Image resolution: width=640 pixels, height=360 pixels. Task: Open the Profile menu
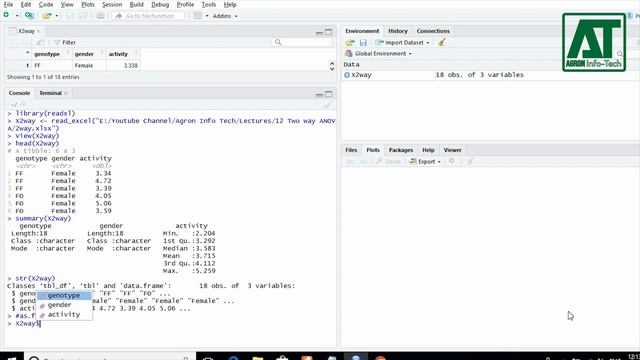(185, 4)
